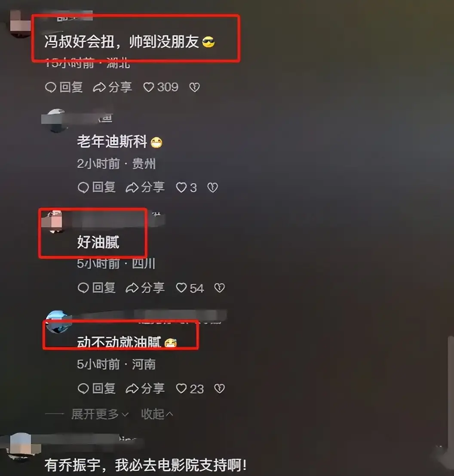Dislike the 冯叔好会扭 comment with broken heart
The height and width of the screenshot is (476, 454).
click(x=194, y=87)
